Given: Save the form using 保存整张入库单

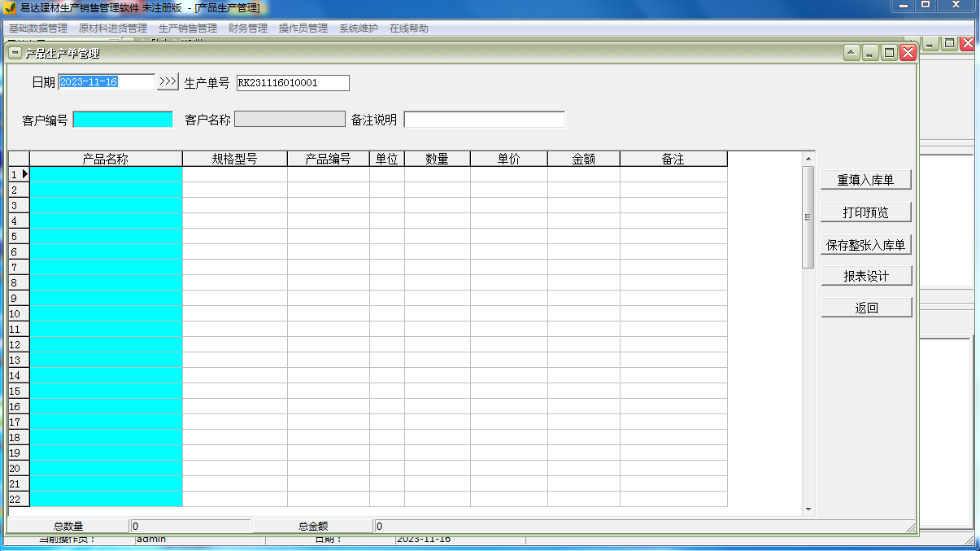Looking at the screenshot, I should tap(866, 243).
